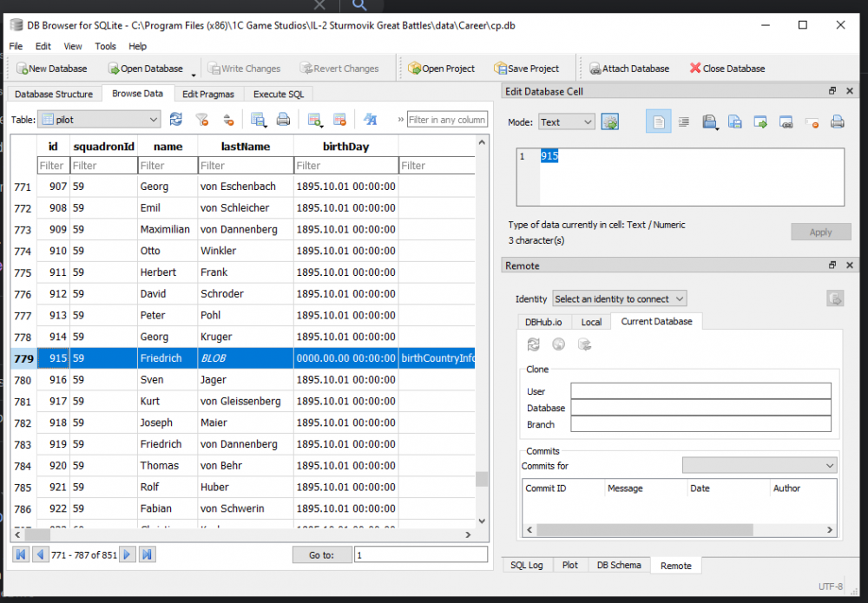
Task: Clear all column filters
Action: coord(201,119)
